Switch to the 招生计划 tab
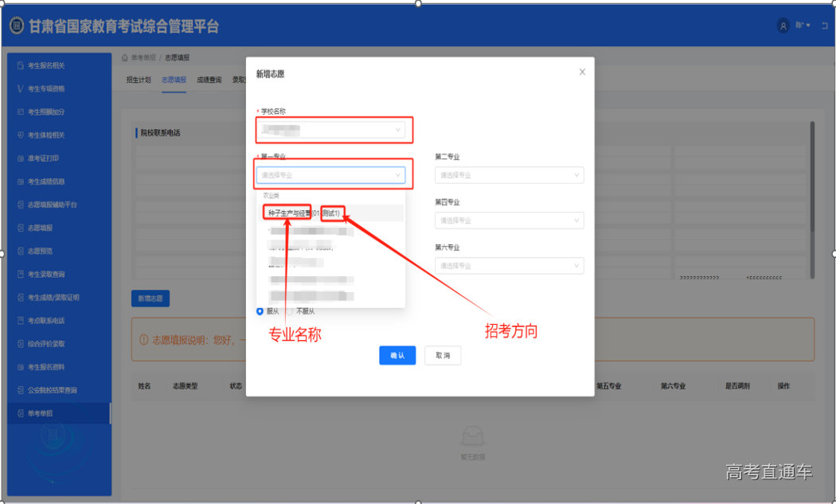This screenshot has height=504, width=836. tap(138, 80)
